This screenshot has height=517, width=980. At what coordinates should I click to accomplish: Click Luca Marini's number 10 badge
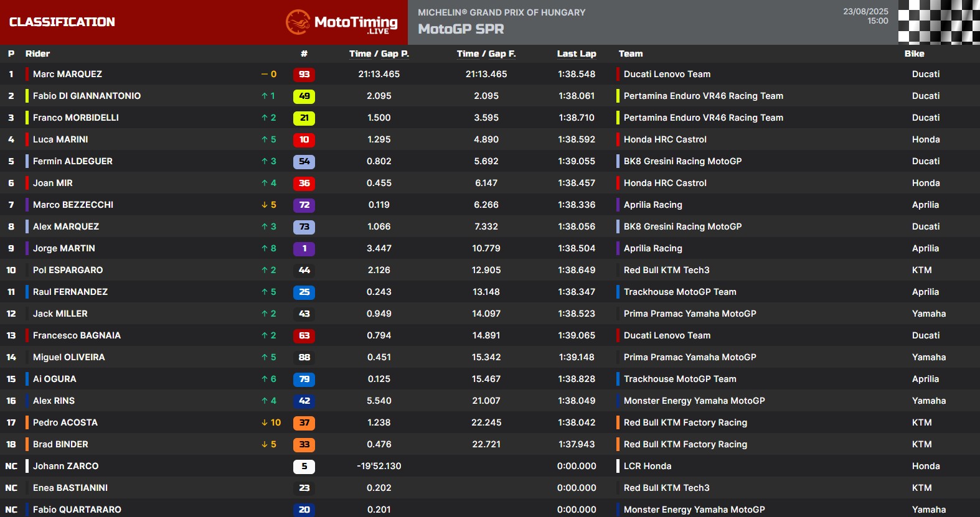[x=304, y=140]
